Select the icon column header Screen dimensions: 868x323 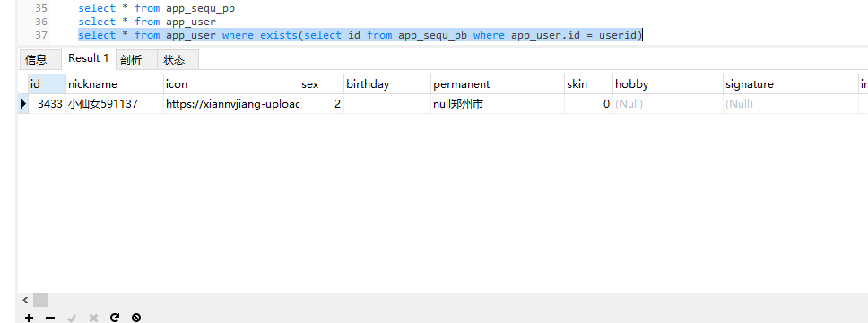coord(230,84)
